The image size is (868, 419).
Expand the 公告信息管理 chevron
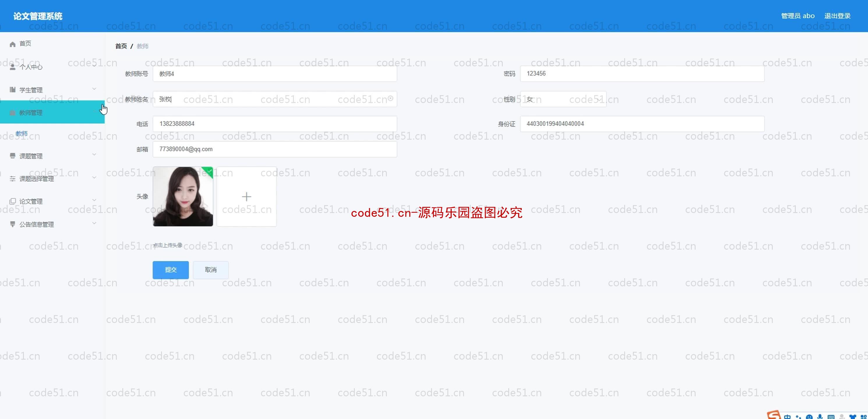tap(94, 223)
